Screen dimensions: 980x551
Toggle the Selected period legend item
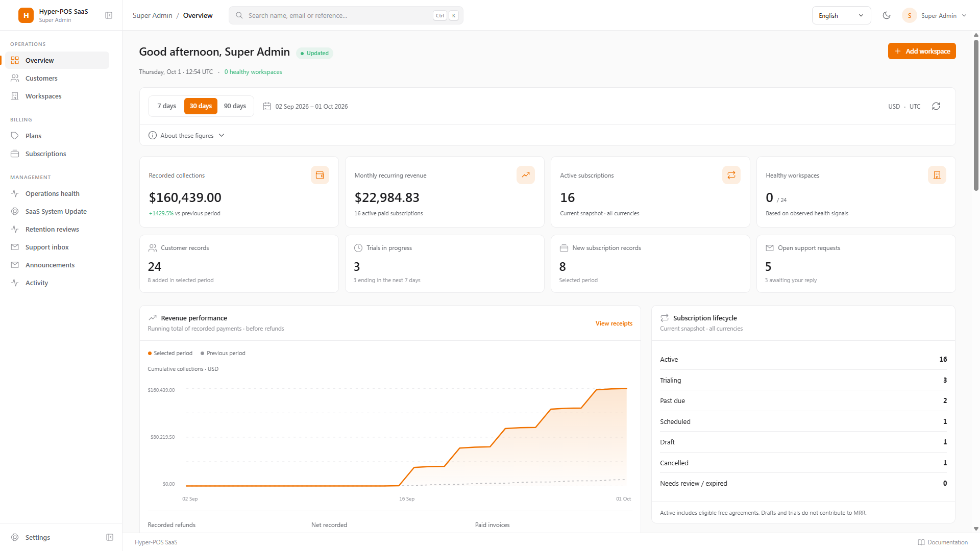tap(170, 353)
